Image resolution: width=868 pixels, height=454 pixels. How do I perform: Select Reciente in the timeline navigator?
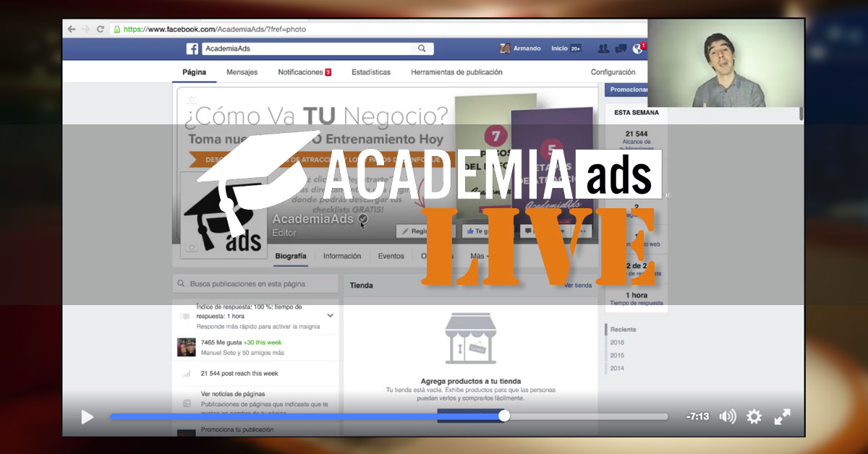click(623, 330)
